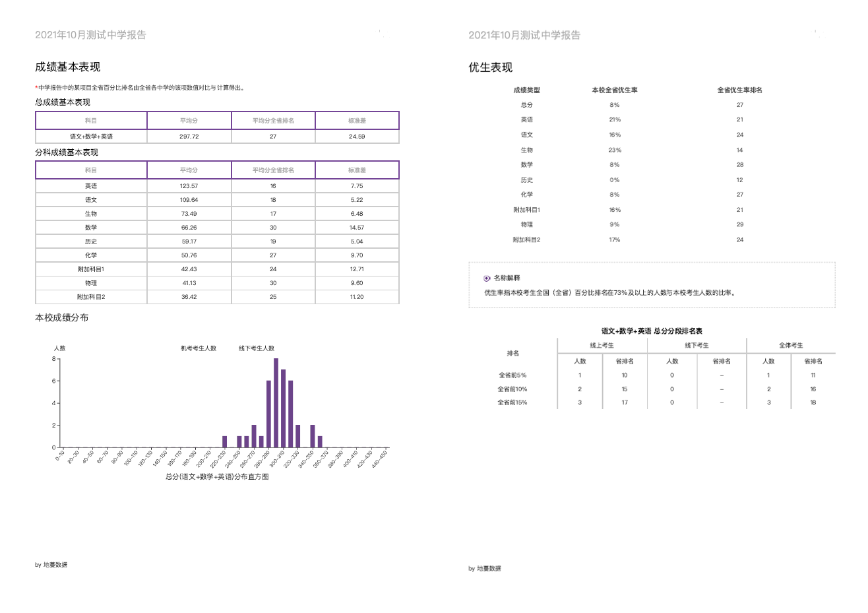The width and height of the screenshot is (868, 613).
Task: Click 化学 average score 50.76
Action: [x=189, y=255]
